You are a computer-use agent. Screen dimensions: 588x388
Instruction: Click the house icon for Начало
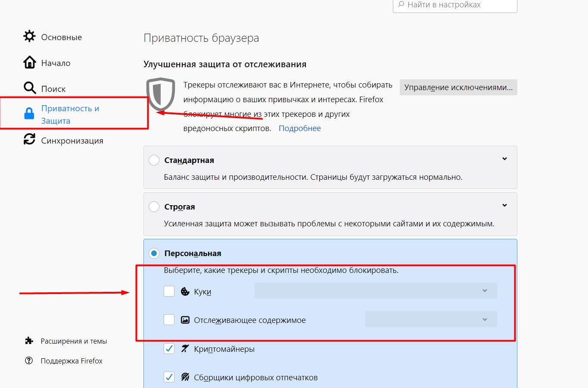click(x=29, y=63)
